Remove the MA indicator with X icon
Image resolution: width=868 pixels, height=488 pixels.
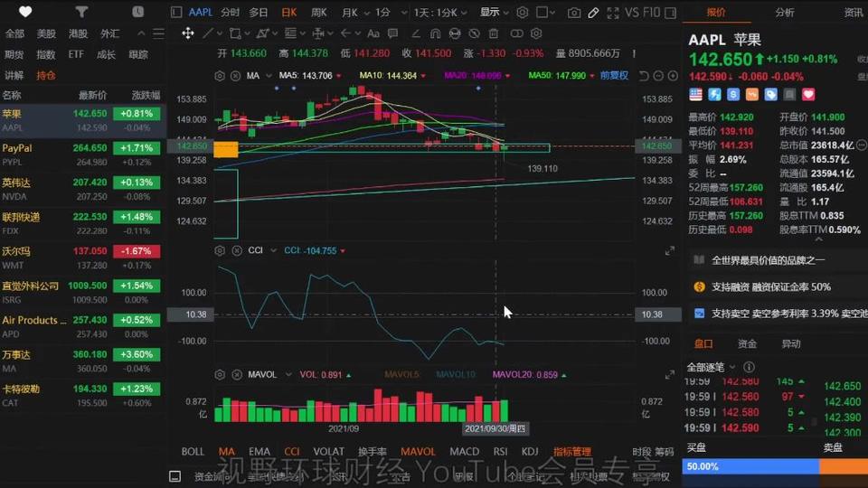235,76
